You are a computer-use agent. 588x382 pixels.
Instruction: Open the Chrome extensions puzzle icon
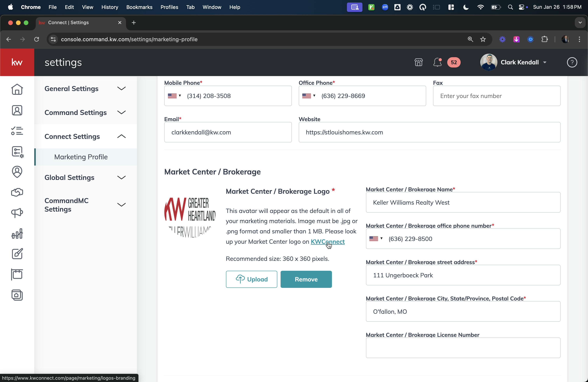(x=544, y=39)
